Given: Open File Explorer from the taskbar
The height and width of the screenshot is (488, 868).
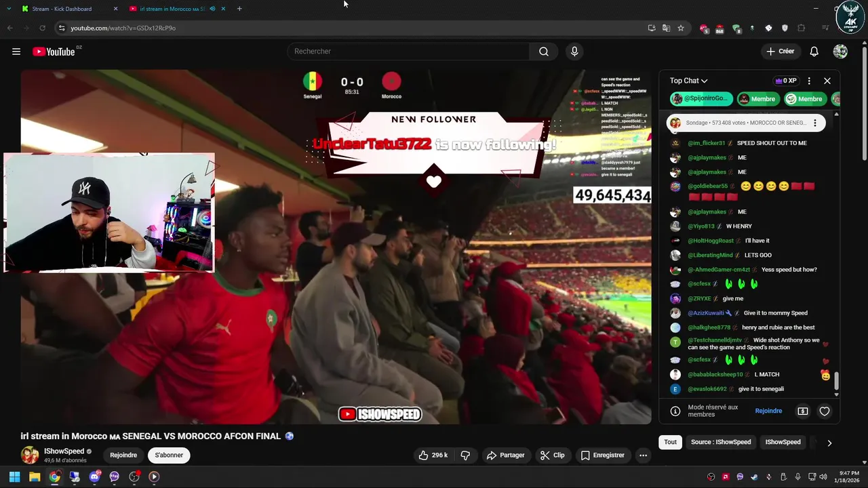Looking at the screenshot, I should 35,476.
